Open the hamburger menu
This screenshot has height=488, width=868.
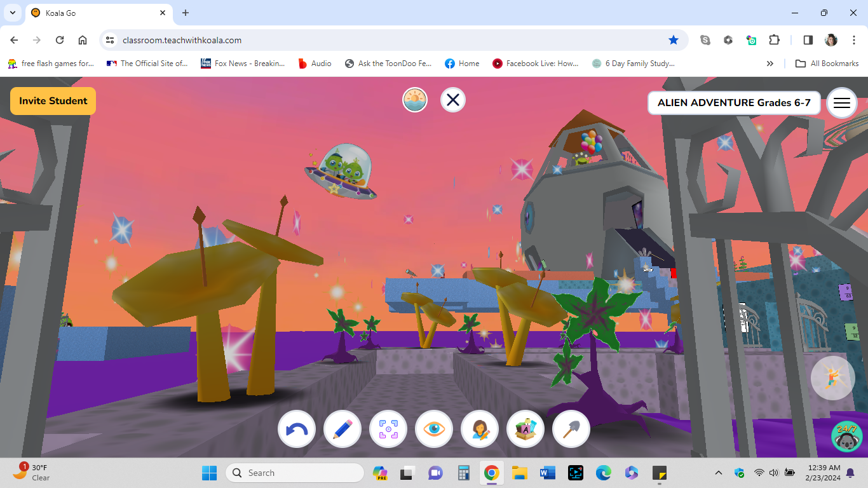tap(841, 103)
